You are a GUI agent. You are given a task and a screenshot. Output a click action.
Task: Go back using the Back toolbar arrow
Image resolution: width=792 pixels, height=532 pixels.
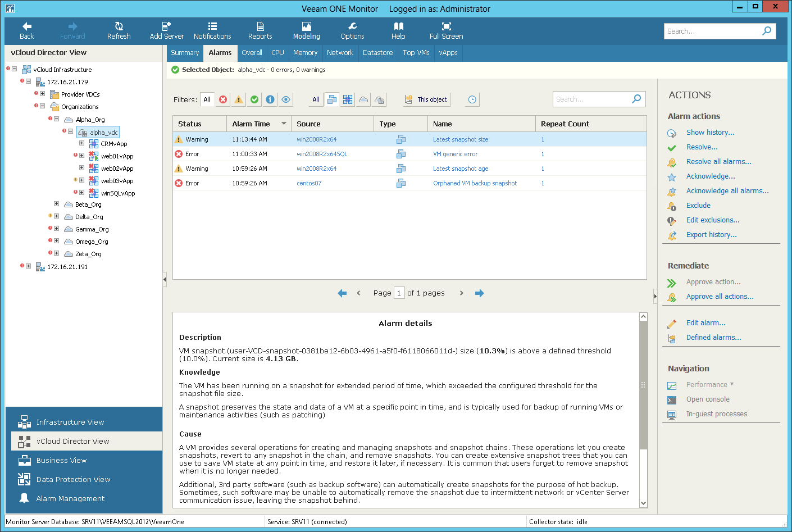pyautogui.click(x=26, y=31)
